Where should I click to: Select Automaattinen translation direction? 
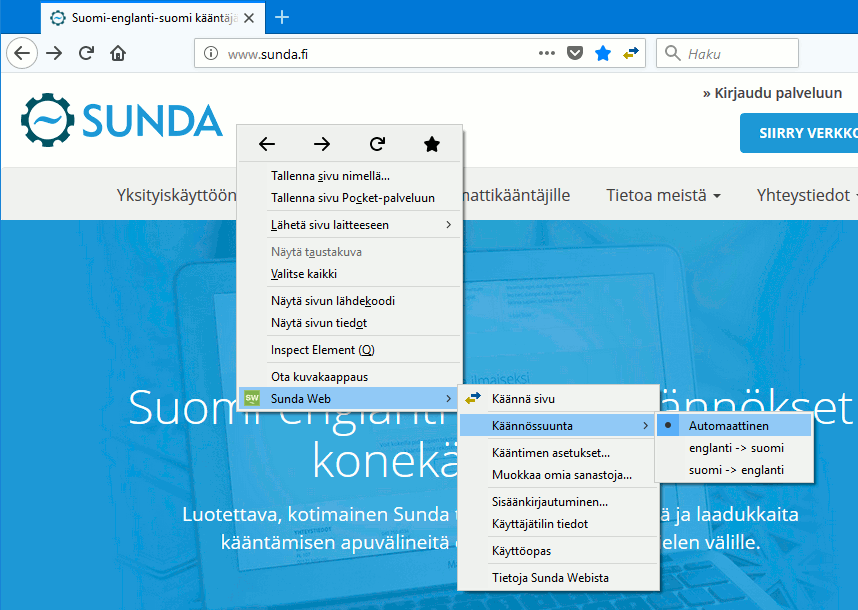click(734, 425)
